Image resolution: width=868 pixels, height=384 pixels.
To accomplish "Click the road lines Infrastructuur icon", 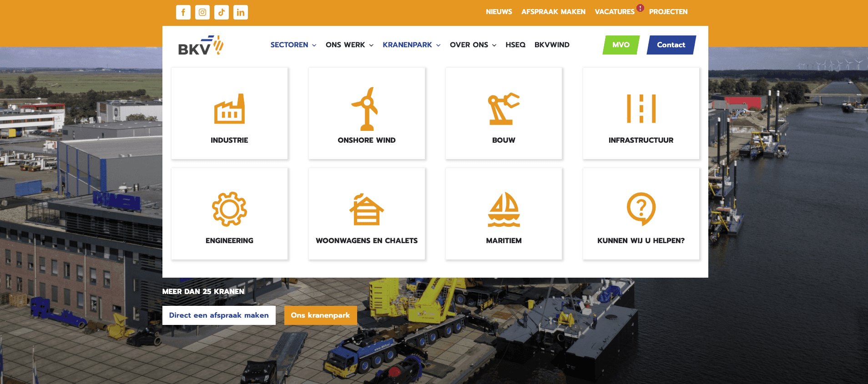I will point(641,109).
